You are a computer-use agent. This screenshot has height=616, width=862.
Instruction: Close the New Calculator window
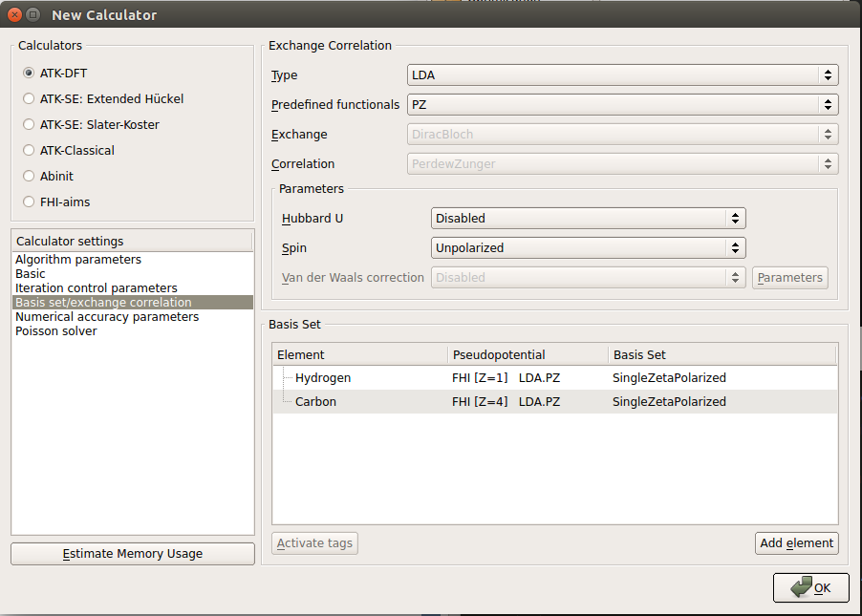pyautogui.click(x=15, y=15)
